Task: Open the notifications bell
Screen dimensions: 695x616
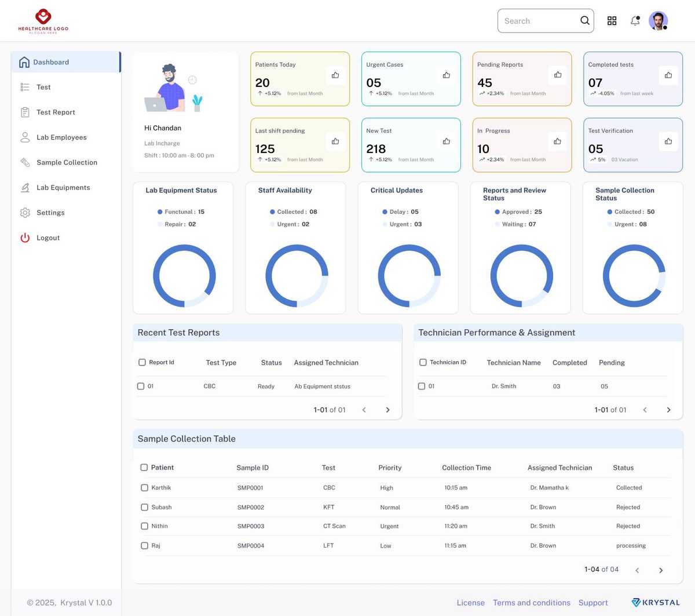Action: click(635, 21)
